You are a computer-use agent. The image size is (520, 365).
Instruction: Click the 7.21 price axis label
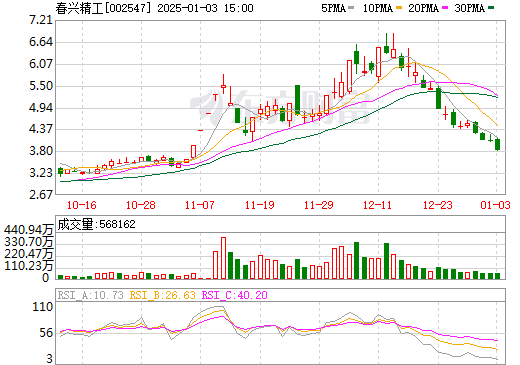point(41,20)
